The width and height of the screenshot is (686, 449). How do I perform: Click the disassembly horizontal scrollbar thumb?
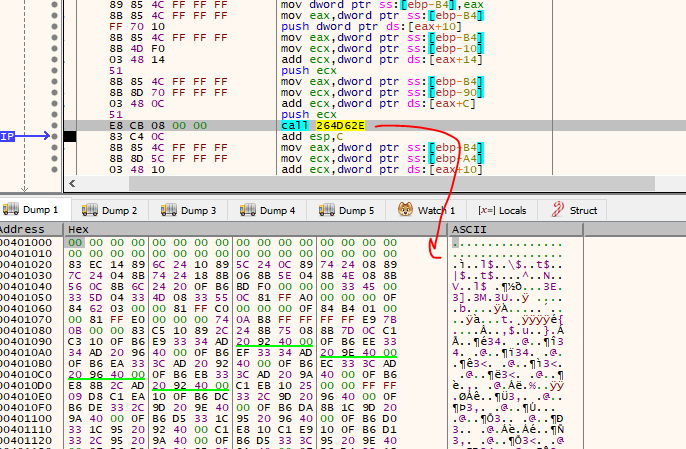tap(392, 184)
